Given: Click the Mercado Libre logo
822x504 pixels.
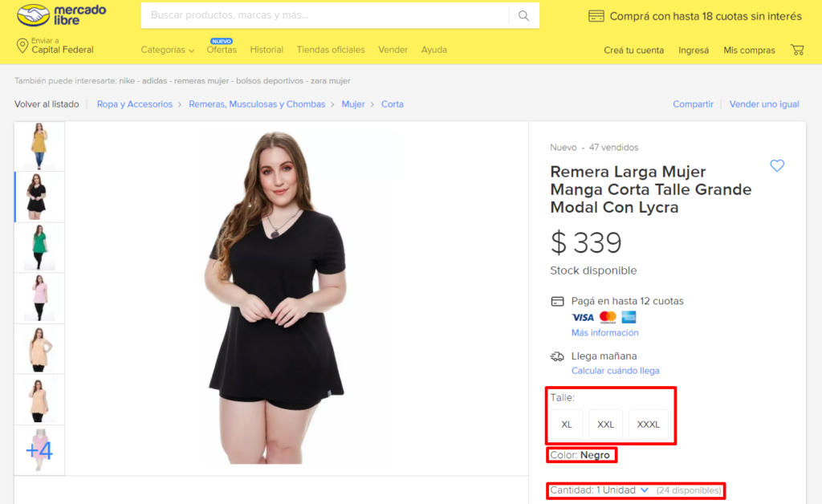Looking at the screenshot, I should (x=61, y=16).
